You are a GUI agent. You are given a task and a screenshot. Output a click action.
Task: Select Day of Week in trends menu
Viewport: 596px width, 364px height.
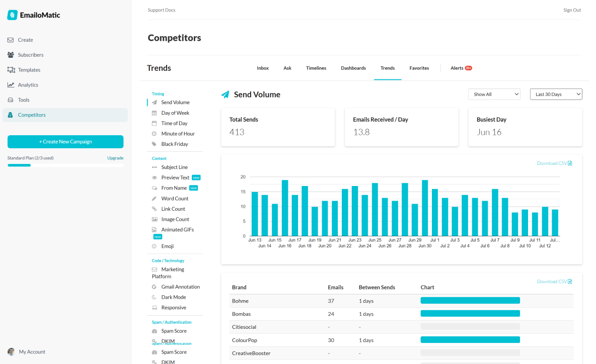pos(175,113)
